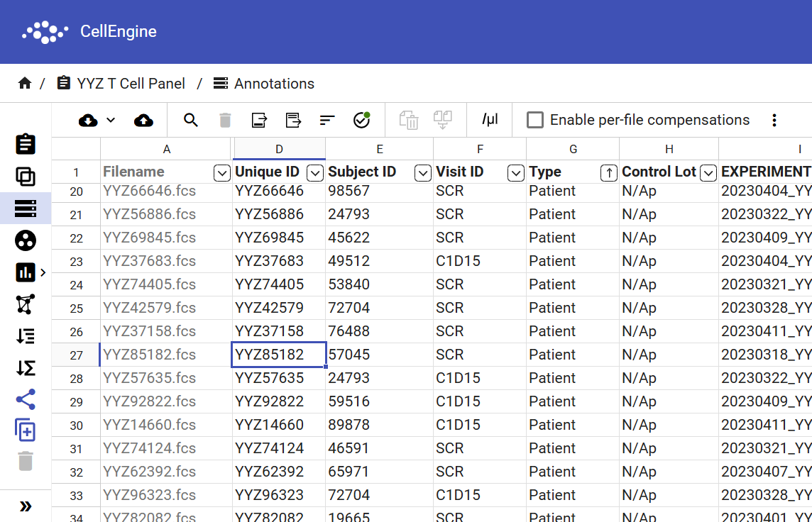
Task: Click the sort lines icon
Action: pyautogui.click(x=327, y=120)
